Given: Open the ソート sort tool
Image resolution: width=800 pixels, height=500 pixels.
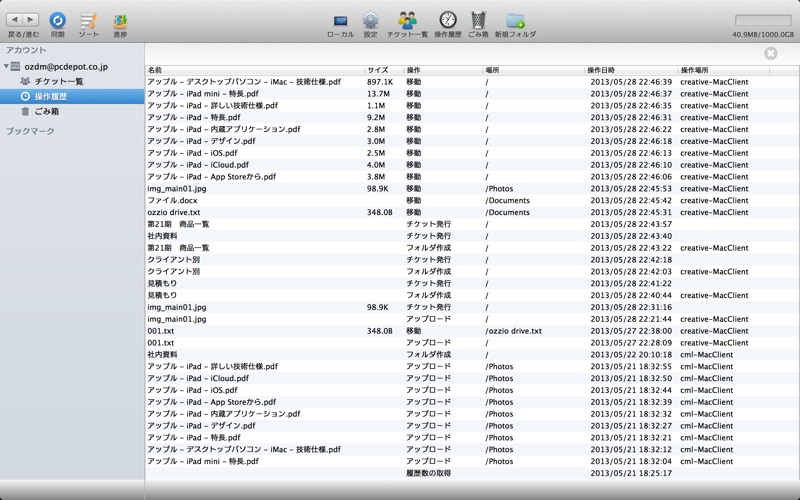Looking at the screenshot, I should pos(89,20).
